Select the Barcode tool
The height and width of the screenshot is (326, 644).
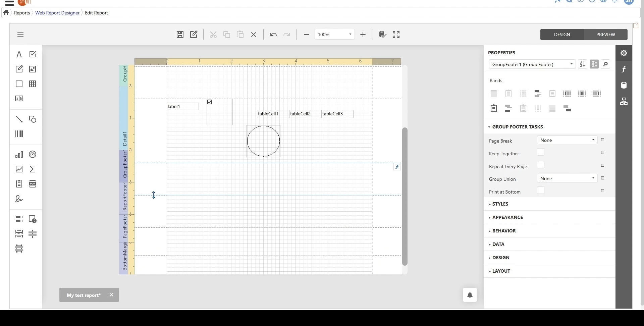coord(19,134)
